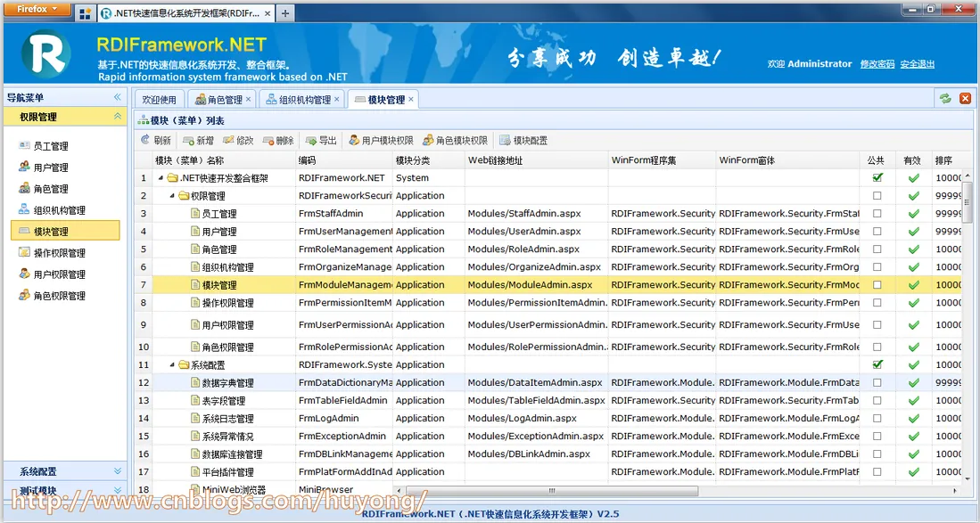Image resolution: width=980 pixels, height=523 pixels.
Task: Expand the 系统配置 accordion section
Action: pos(118,471)
